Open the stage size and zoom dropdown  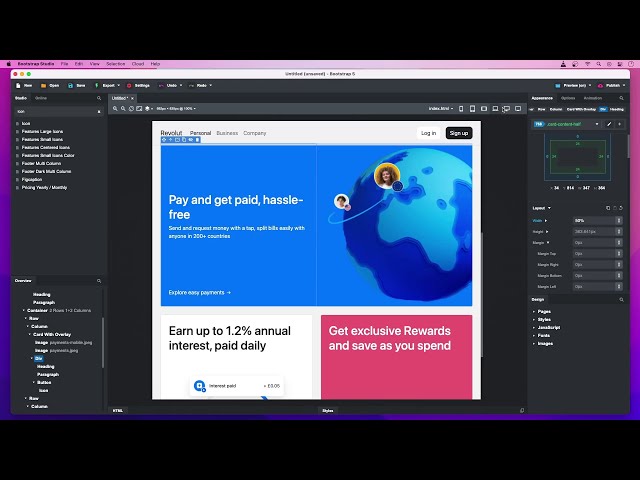click(x=176, y=109)
